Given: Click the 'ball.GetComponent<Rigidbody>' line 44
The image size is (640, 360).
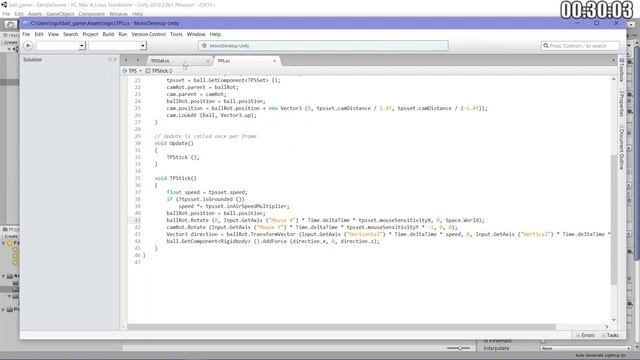Looking at the screenshot, I should pyautogui.click(x=273, y=241).
